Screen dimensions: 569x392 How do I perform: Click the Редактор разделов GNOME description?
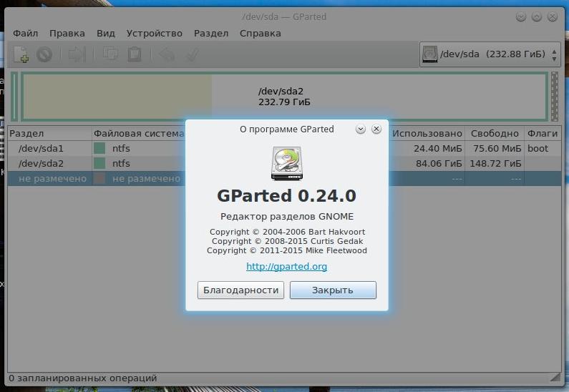click(x=287, y=217)
